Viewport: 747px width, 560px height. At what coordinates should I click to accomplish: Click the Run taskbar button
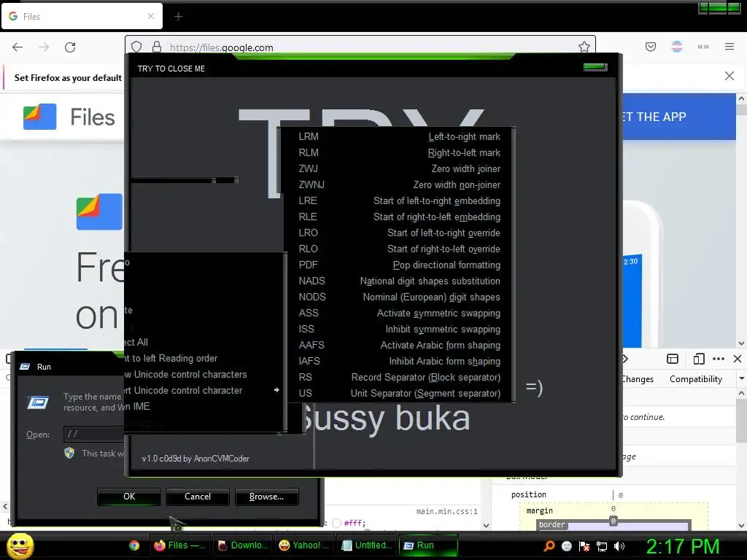(428, 545)
